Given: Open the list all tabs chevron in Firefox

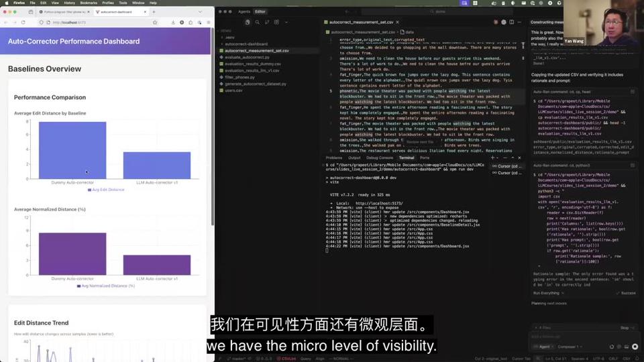Looking at the screenshot, I should click(x=200, y=12).
